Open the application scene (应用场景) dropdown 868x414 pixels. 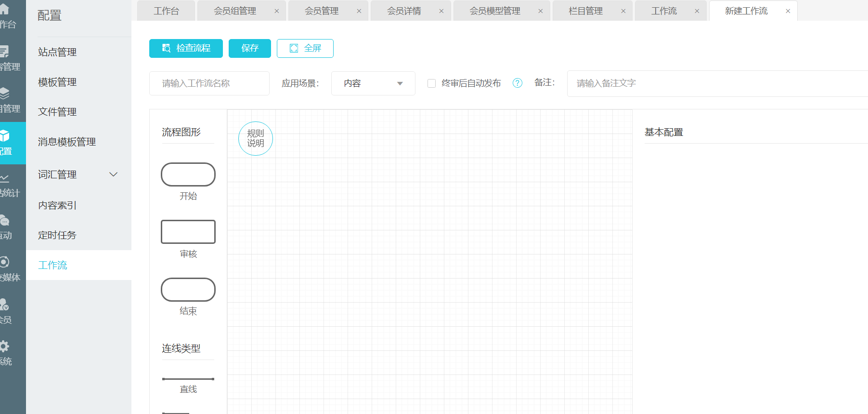[373, 83]
